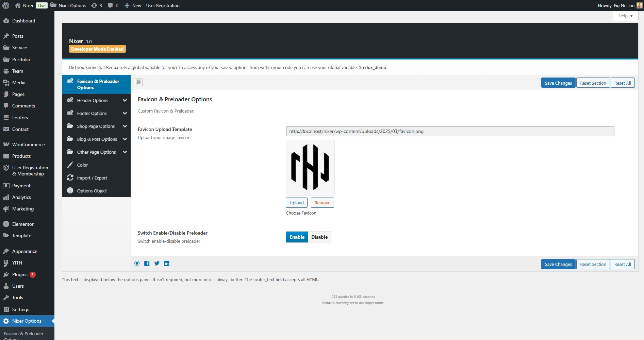
Task: Enable the preloader switch
Action: (297, 237)
